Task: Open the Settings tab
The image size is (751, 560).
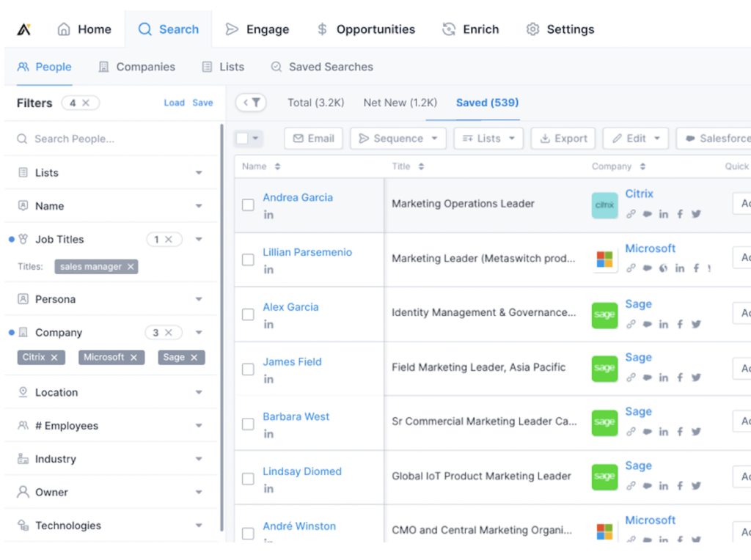Action: click(560, 29)
